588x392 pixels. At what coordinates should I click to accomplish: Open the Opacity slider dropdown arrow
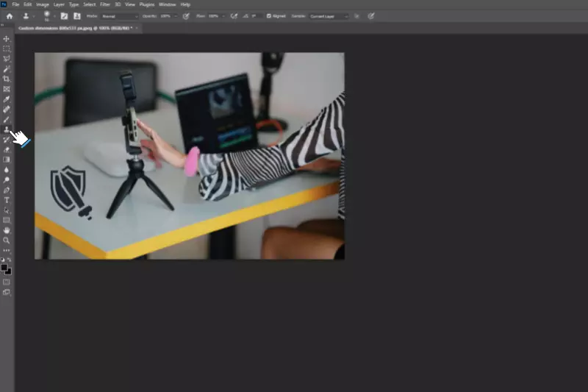click(x=176, y=16)
